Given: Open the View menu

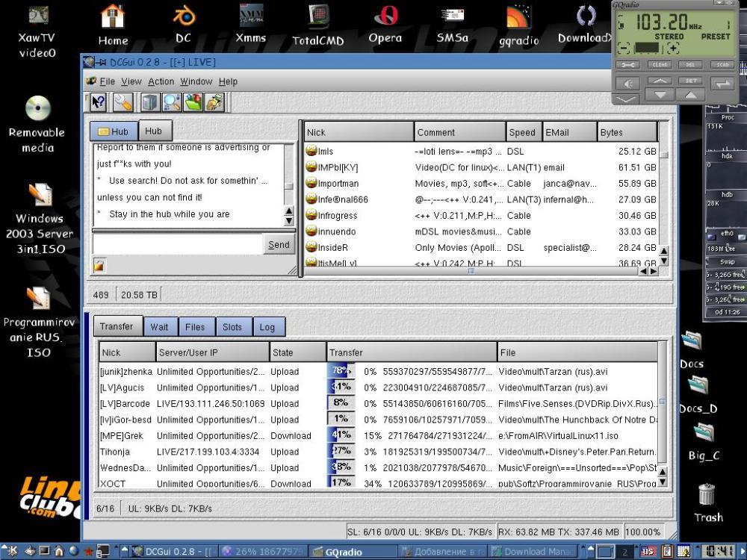Looking at the screenshot, I should click(x=131, y=81).
